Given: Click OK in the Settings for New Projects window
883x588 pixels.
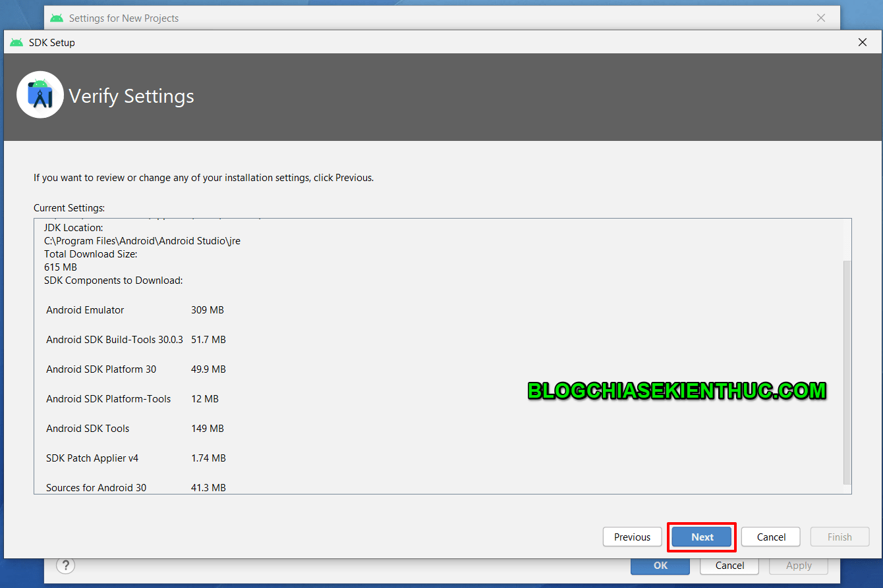Looking at the screenshot, I should tap(660, 566).
